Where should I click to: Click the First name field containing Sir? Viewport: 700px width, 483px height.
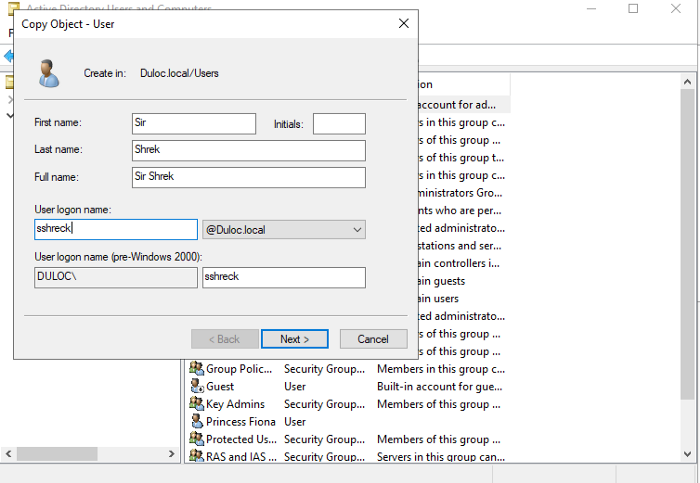click(x=194, y=124)
